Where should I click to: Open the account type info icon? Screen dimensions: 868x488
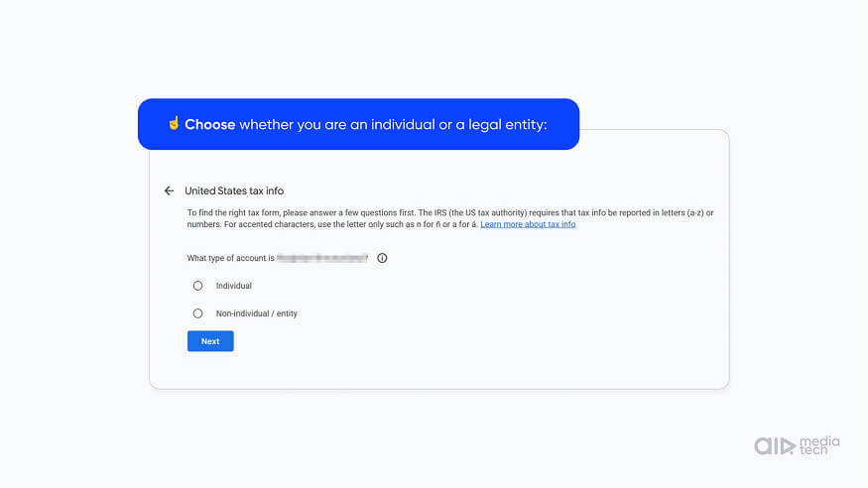(x=382, y=258)
